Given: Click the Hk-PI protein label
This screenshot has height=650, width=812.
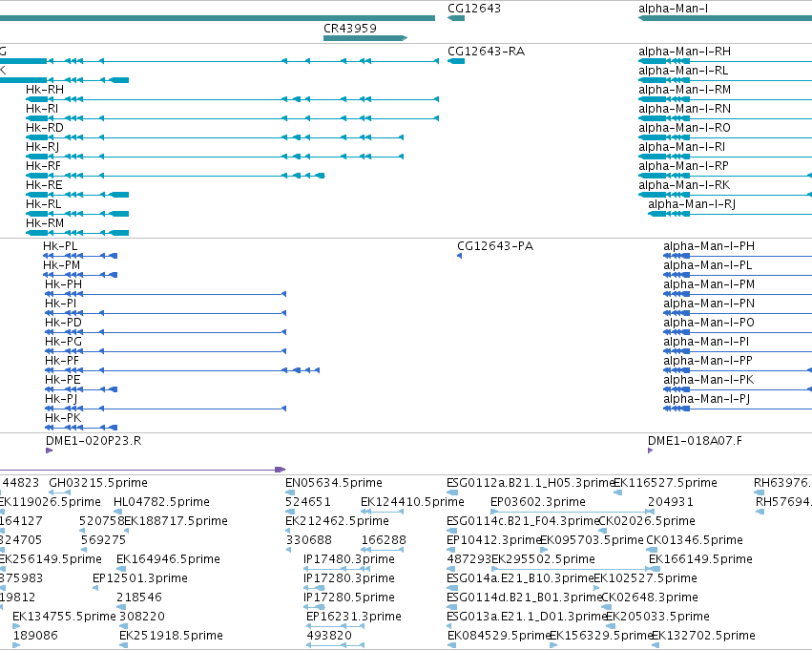Looking at the screenshot, I should click(x=60, y=304).
